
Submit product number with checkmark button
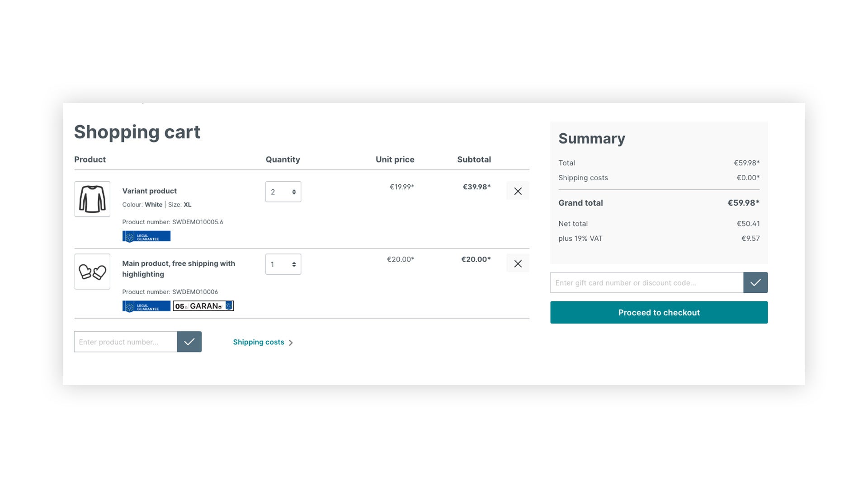tap(189, 342)
